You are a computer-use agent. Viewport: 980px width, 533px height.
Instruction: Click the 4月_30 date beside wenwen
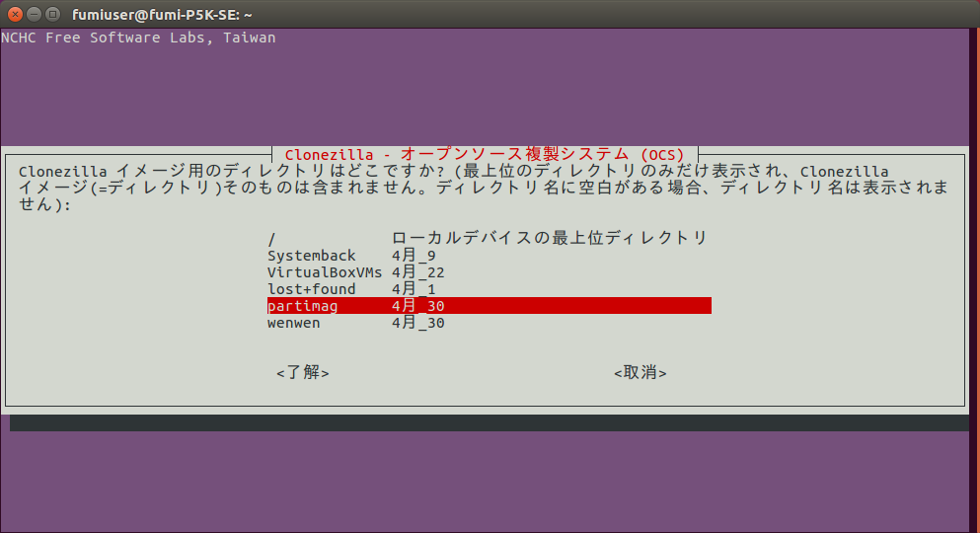click(x=417, y=323)
